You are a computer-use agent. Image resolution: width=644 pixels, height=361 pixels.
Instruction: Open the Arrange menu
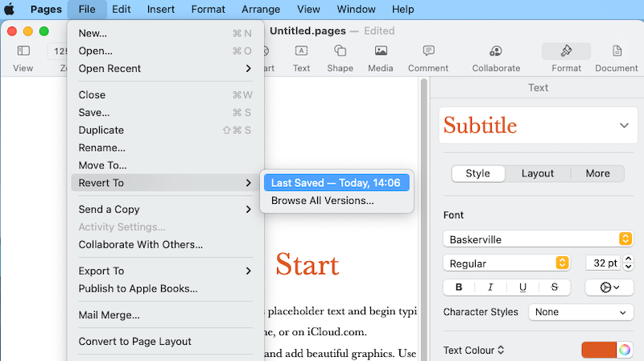[261, 9]
